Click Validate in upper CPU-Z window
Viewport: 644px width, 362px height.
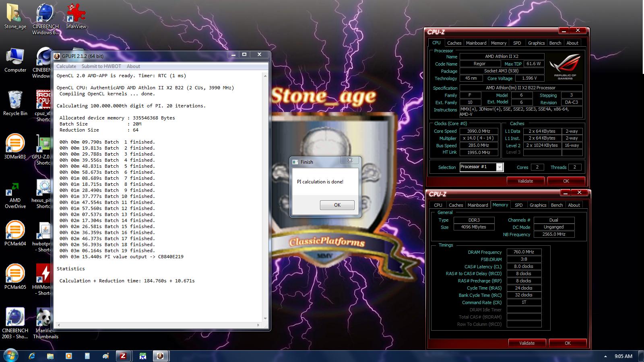click(525, 181)
